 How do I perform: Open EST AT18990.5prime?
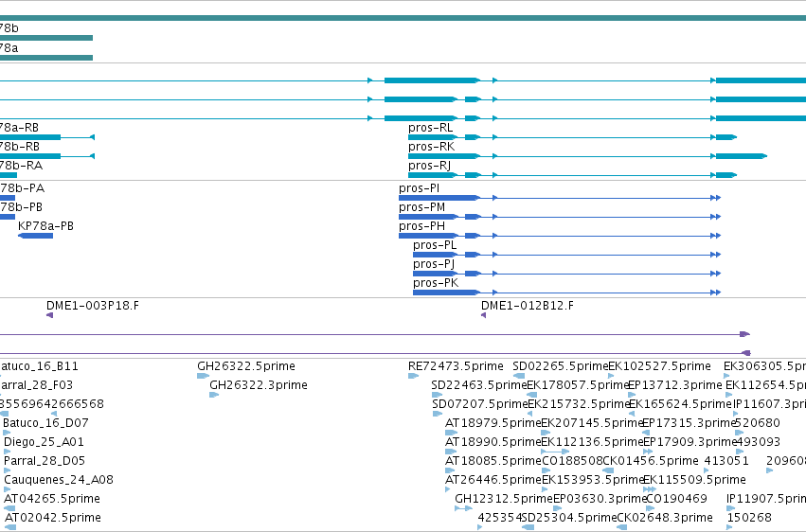pos(493,442)
